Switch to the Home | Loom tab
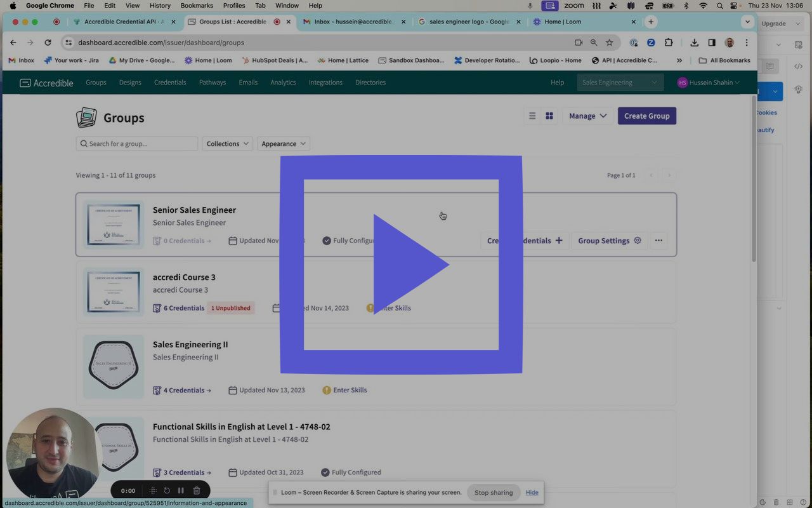 tap(584, 22)
